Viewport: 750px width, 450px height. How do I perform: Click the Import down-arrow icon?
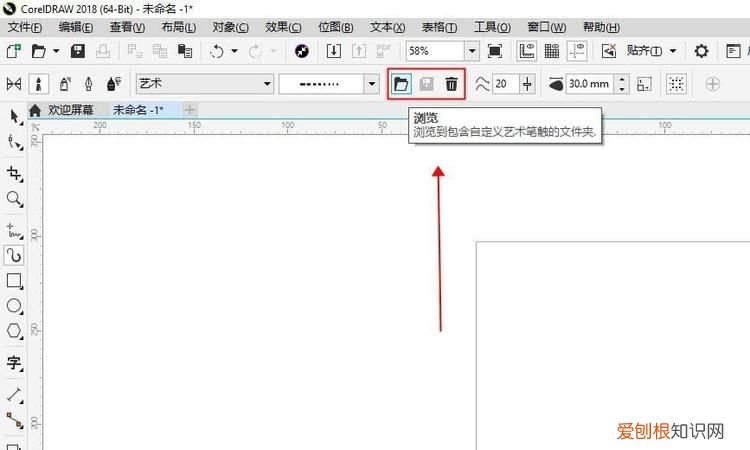tap(333, 51)
